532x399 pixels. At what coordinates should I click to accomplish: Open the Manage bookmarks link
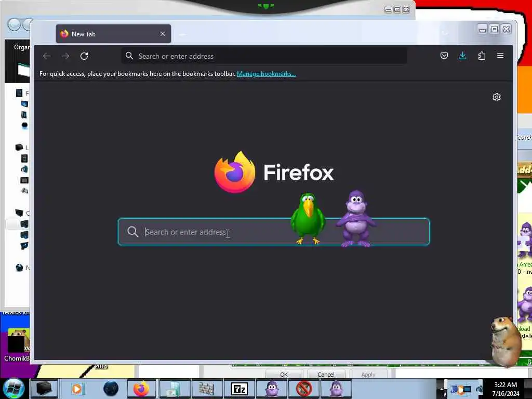(x=267, y=74)
